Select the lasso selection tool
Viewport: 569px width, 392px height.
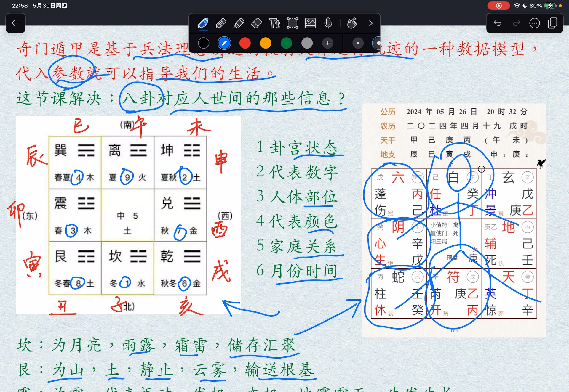pos(293,23)
